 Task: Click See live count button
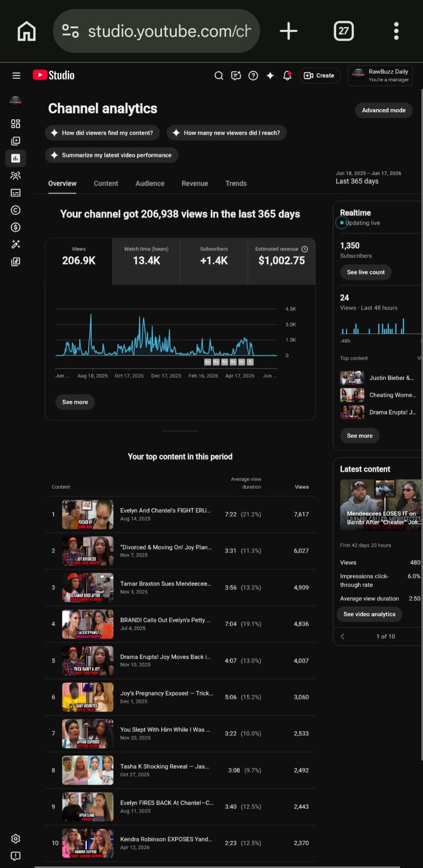point(365,272)
